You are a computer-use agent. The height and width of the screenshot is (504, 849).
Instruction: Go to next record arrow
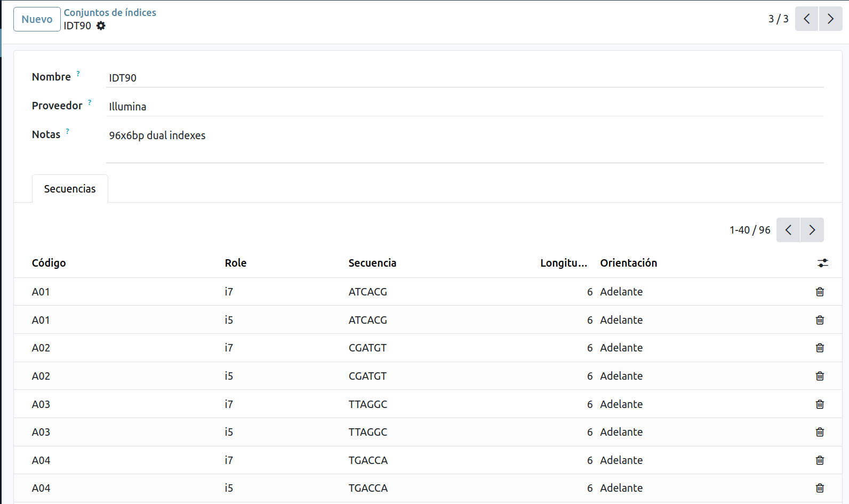[x=830, y=19]
